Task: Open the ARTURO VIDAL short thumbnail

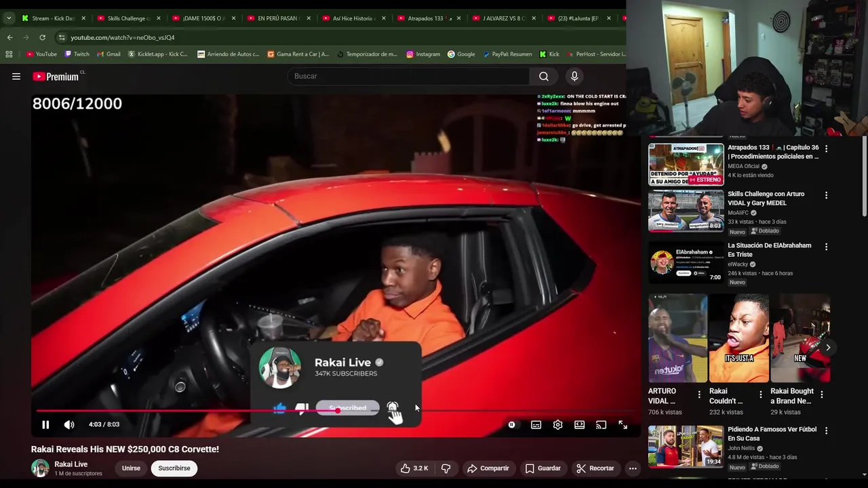Action: (x=677, y=338)
